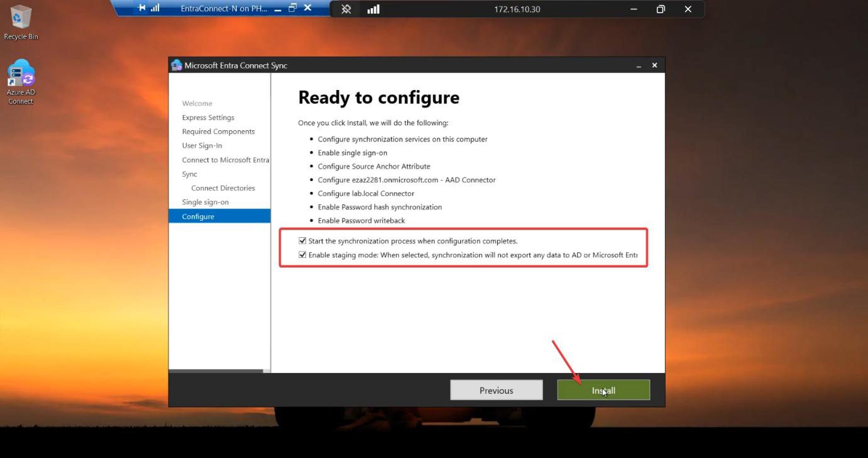Click the ezaz2281.onmicrosoft.com AAD Connector line
The height and width of the screenshot is (458, 868).
point(407,180)
